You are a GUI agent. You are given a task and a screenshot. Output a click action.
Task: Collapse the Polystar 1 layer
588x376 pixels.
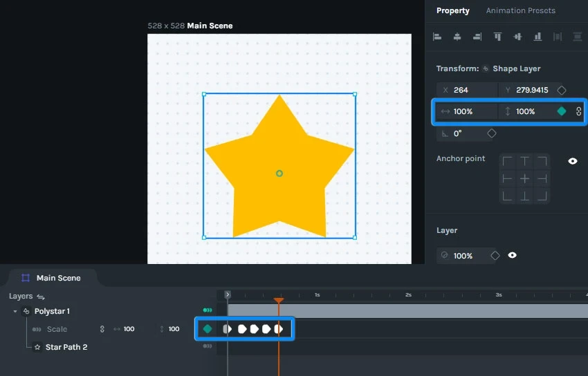click(x=15, y=311)
